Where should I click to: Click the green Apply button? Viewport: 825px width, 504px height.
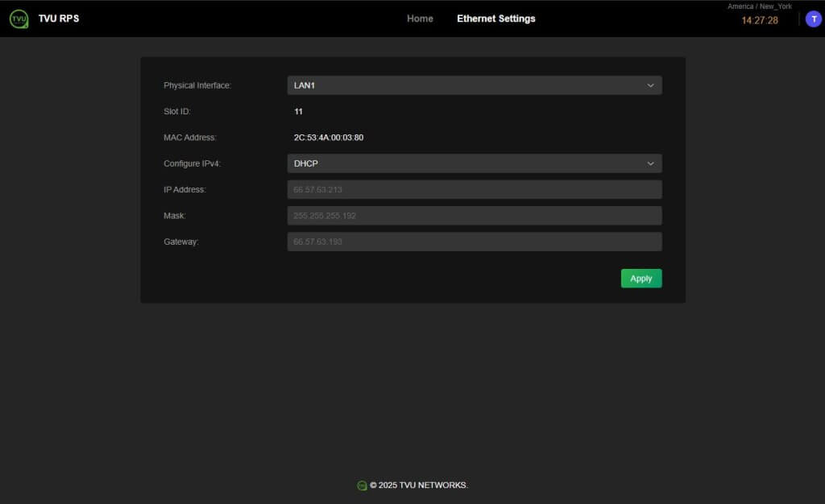click(641, 279)
